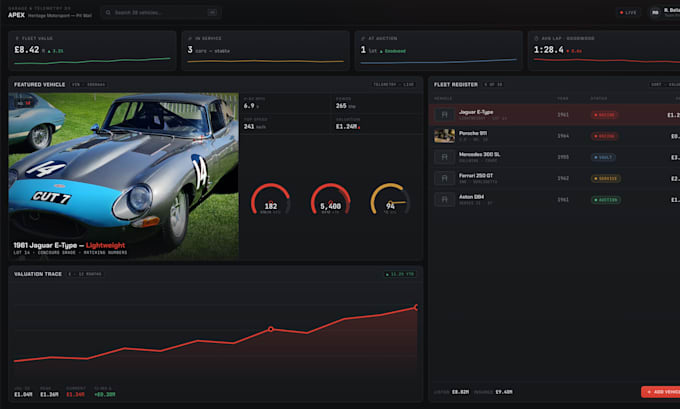This screenshot has height=409, width=680.
Task: Sort by the Vehicle column header
Action: [x=443, y=98]
